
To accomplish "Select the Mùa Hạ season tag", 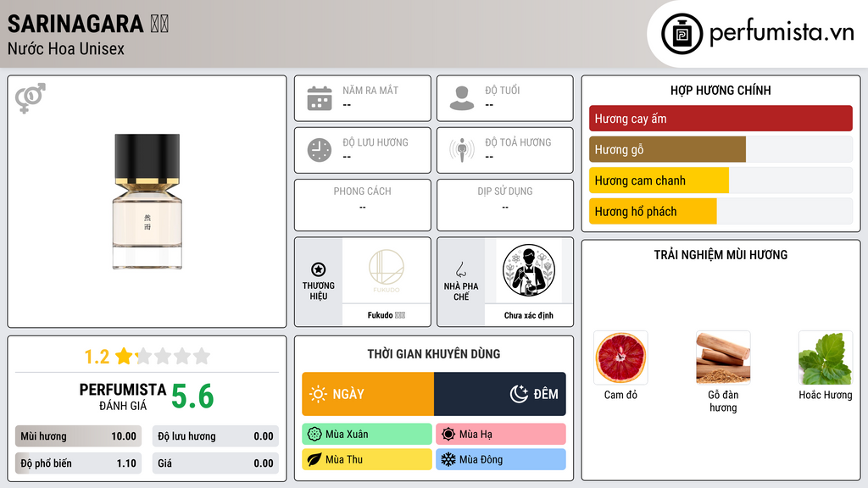I will (501, 435).
